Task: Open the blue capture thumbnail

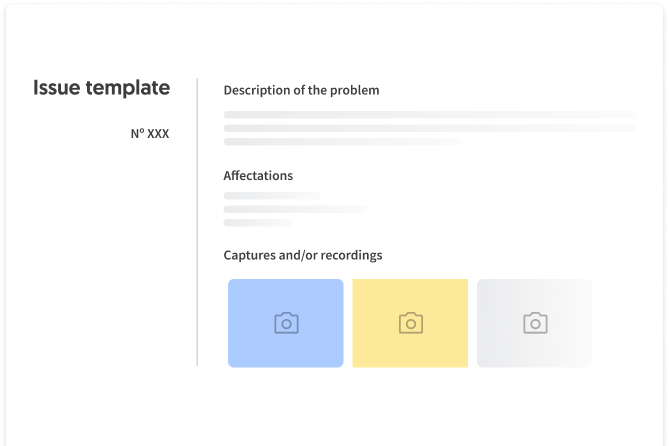Action: pyautogui.click(x=286, y=323)
